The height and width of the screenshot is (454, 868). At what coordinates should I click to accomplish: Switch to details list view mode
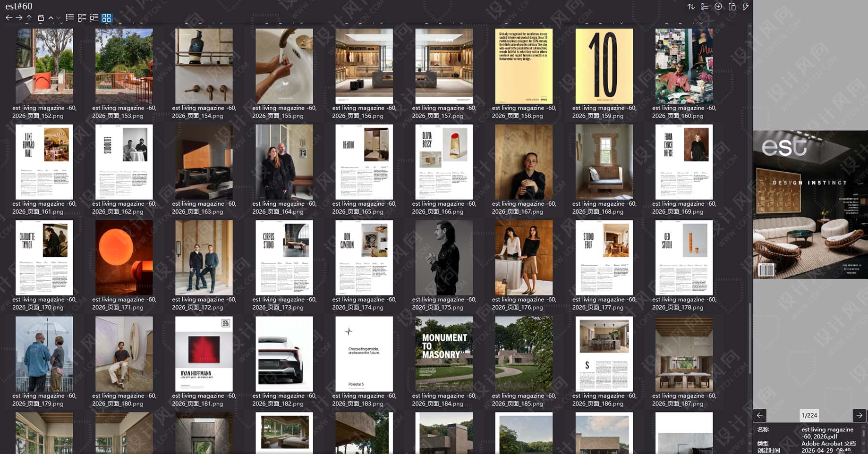pyautogui.click(x=94, y=18)
